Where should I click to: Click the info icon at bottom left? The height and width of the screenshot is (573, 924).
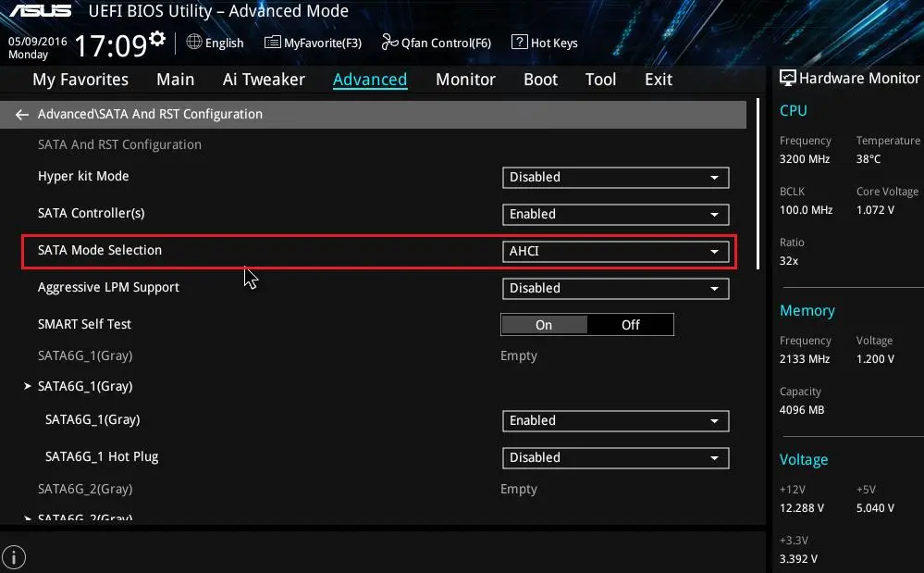tap(14, 557)
